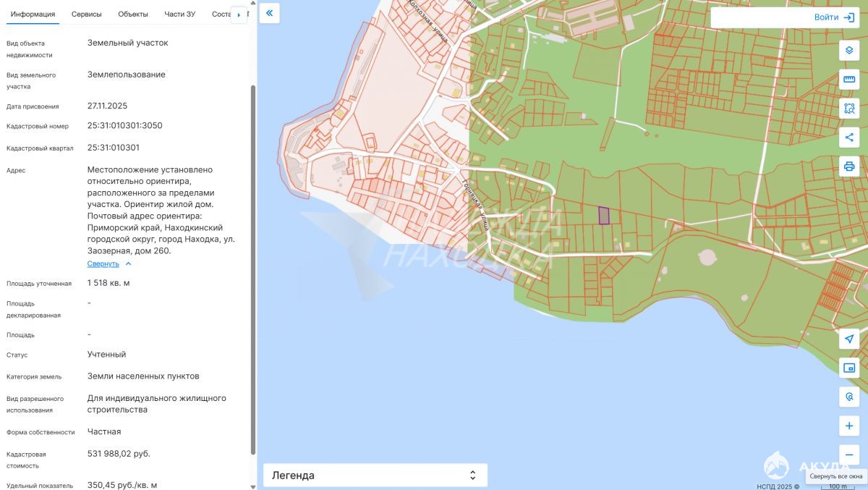The height and width of the screenshot is (490, 868).
Task: Zoom in on the map
Action: 849,426
